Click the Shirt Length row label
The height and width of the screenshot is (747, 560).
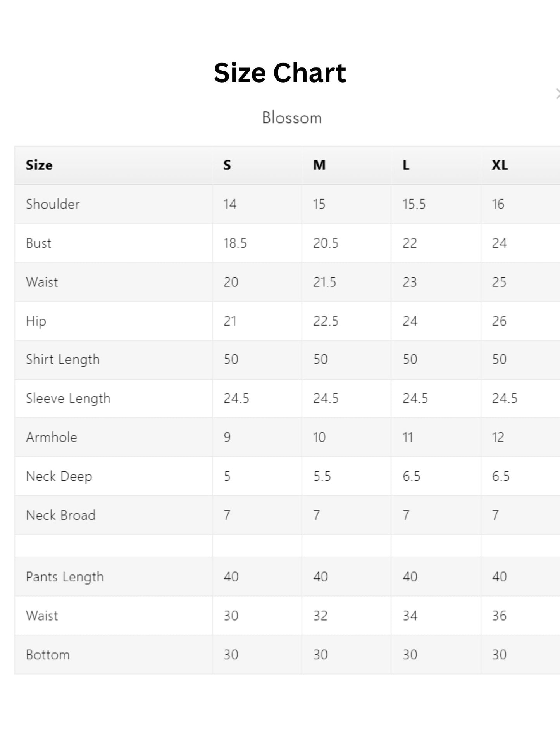[63, 360]
